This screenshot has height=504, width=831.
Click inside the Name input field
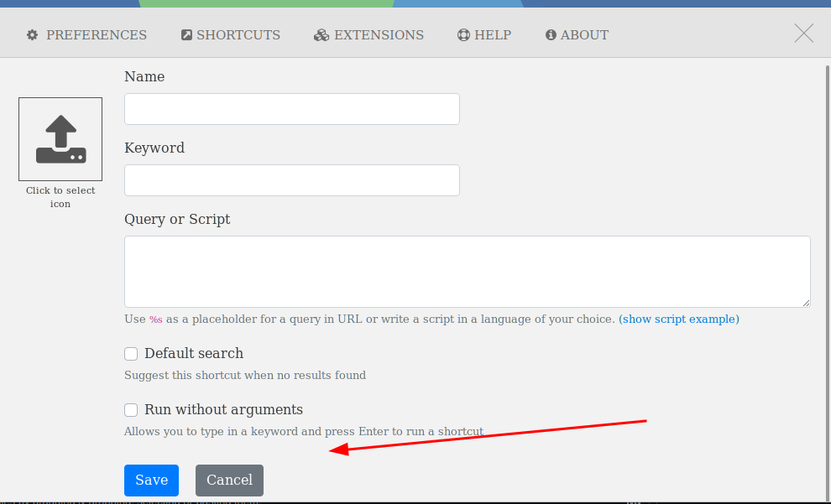click(x=291, y=109)
